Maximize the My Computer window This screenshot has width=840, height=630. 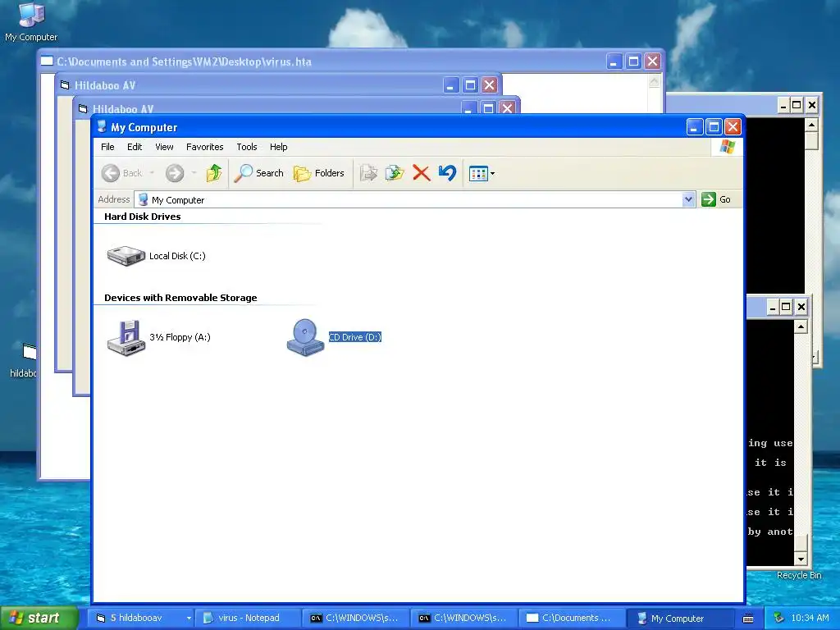pyautogui.click(x=714, y=127)
